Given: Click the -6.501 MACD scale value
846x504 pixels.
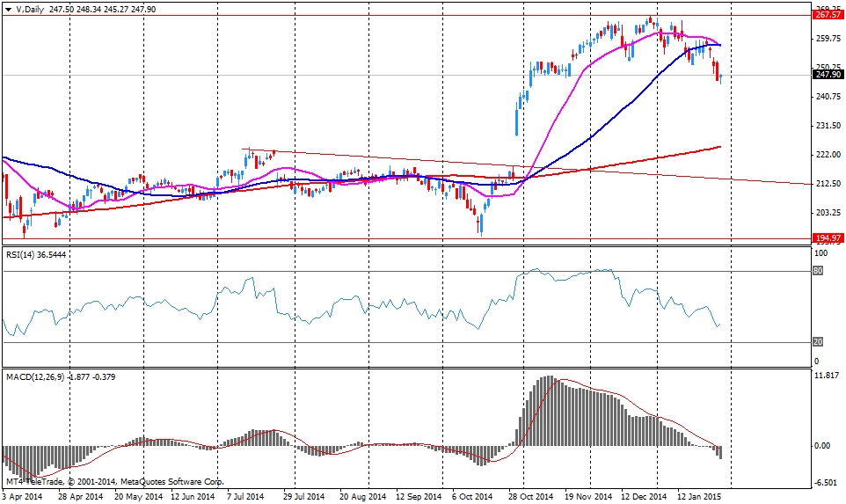Looking at the screenshot, I should point(826,482).
